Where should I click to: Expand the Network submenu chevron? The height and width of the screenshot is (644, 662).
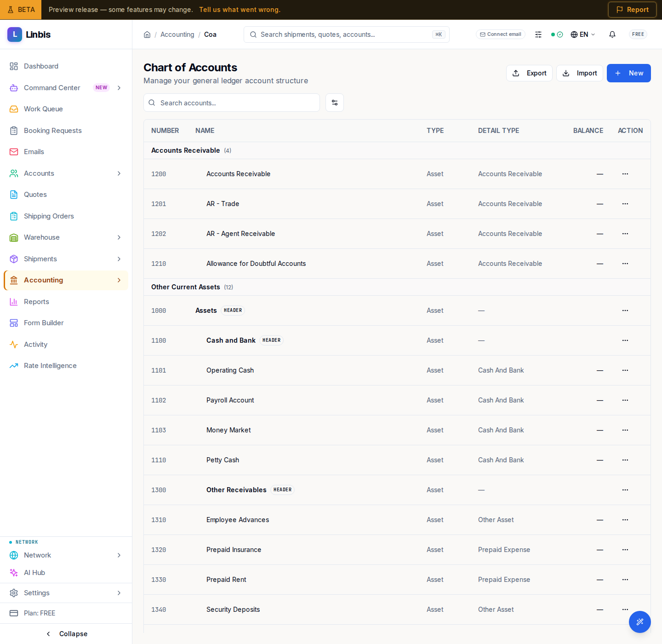[x=119, y=555]
